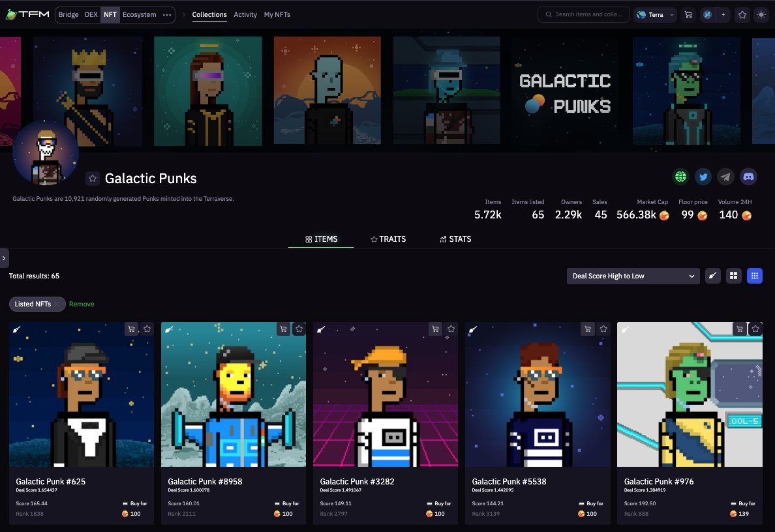Add Galactic Punk #976 to cart
Screen dimensions: 775x532
(739, 329)
